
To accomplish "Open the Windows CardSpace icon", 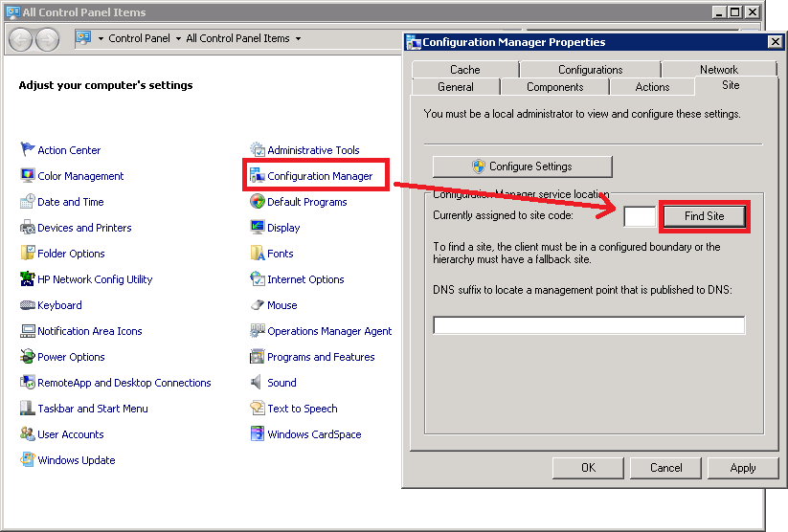I will [x=258, y=433].
